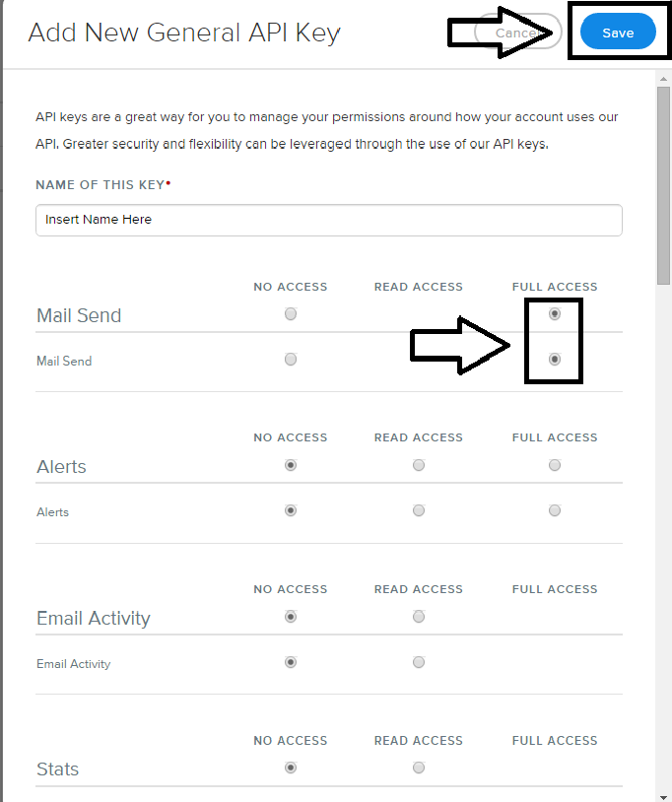Select No Access for Email Activity sub-row

(291, 662)
